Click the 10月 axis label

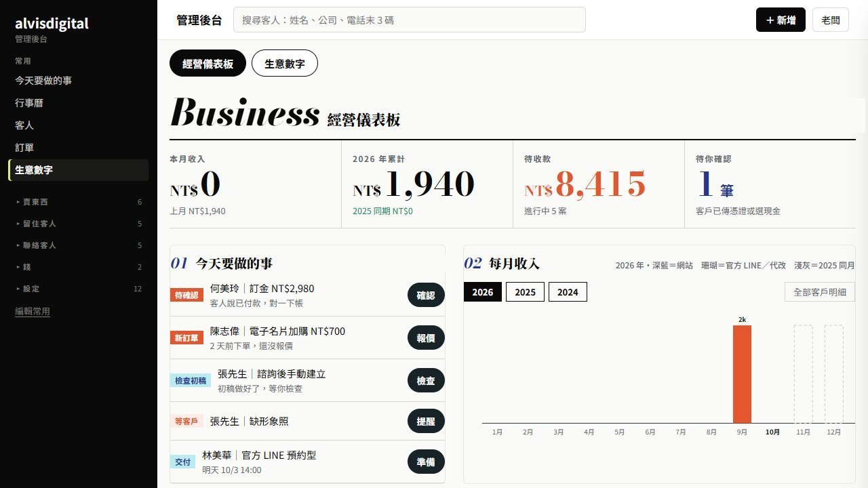[x=772, y=432]
